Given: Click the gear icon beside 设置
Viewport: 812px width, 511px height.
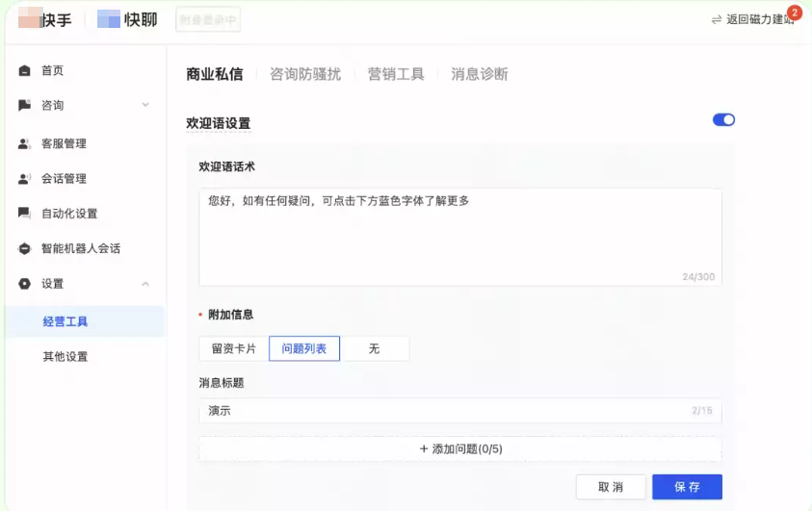Looking at the screenshot, I should point(24,284).
